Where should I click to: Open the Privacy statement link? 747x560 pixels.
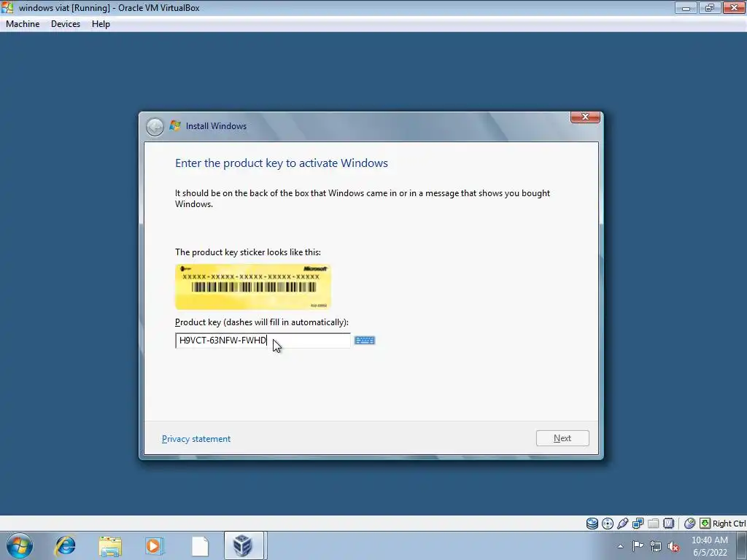pyautogui.click(x=196, y=439)
